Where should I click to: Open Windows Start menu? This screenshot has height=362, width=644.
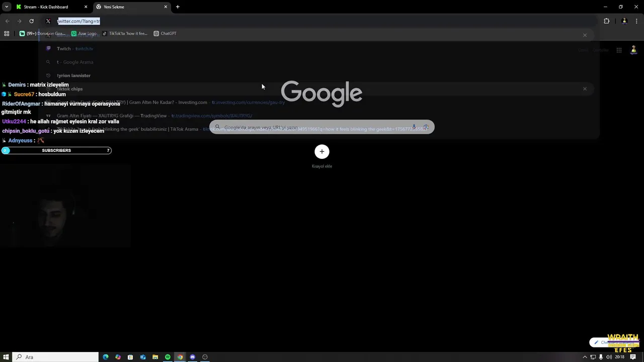tap(6, 357)
